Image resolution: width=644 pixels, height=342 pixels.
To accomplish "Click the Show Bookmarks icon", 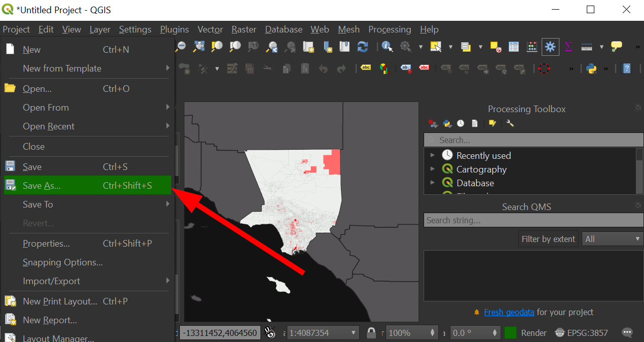I will pyautogui.click(x=345, y=47).
